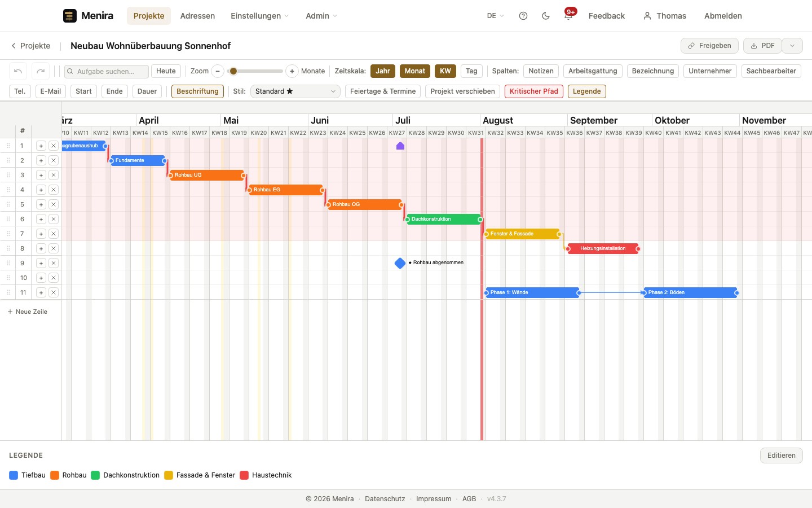Delete row 3 with X icon
The image size is (812, 508).
54,175
